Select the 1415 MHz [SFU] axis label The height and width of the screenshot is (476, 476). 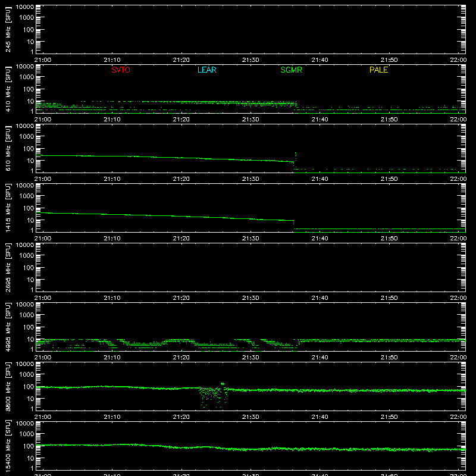tap(8, 208)
